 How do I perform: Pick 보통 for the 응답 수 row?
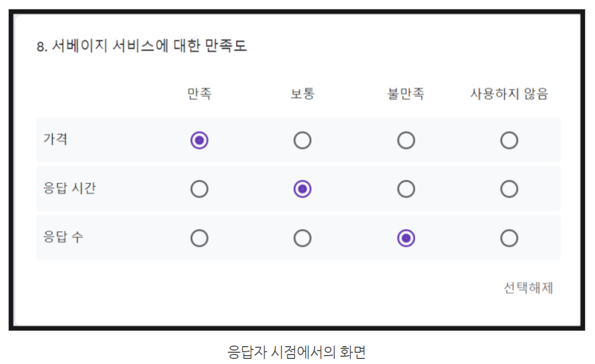coord(302,238)
